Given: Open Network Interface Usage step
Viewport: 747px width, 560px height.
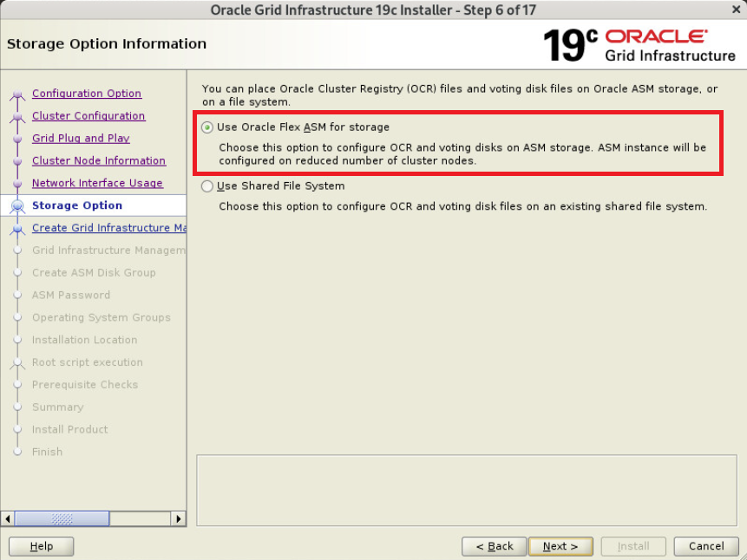Looking at the screenshot, I should pyautogui.click(x=97, y=183).
